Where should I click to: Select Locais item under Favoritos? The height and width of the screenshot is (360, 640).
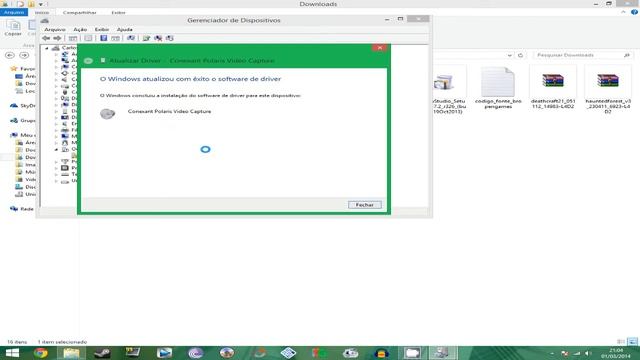[25, 91]
